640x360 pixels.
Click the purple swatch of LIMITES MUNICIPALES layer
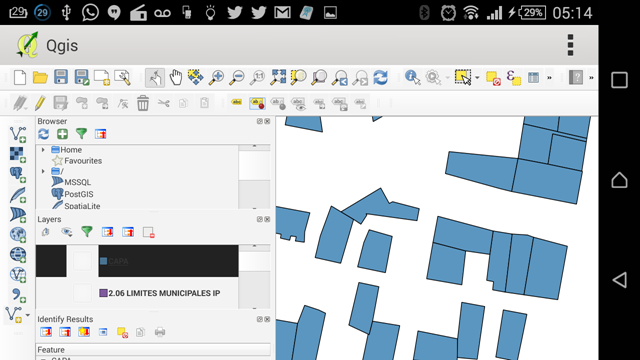pyautogui.click(x=103, y=293)
